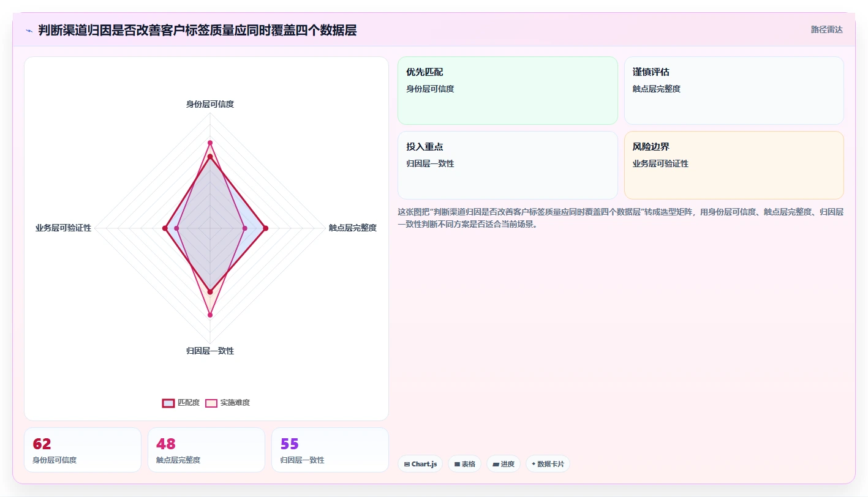868x497 pixels.
Task: Click the page title heading text
Action: [197, 30]
